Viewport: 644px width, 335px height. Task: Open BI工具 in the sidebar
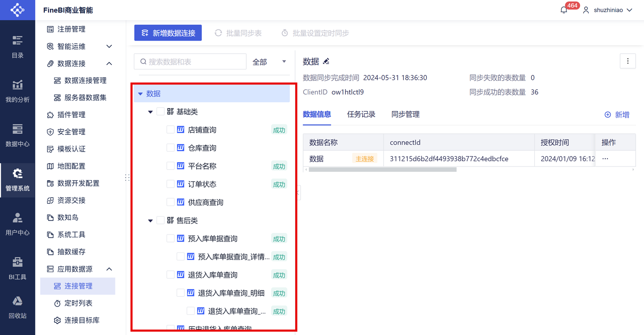click(18, 268)
